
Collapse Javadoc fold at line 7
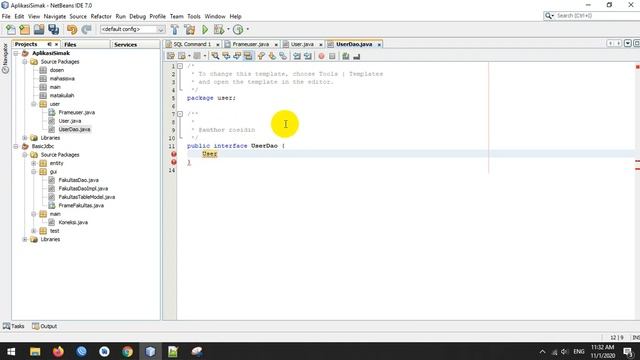tap(180, 114)
